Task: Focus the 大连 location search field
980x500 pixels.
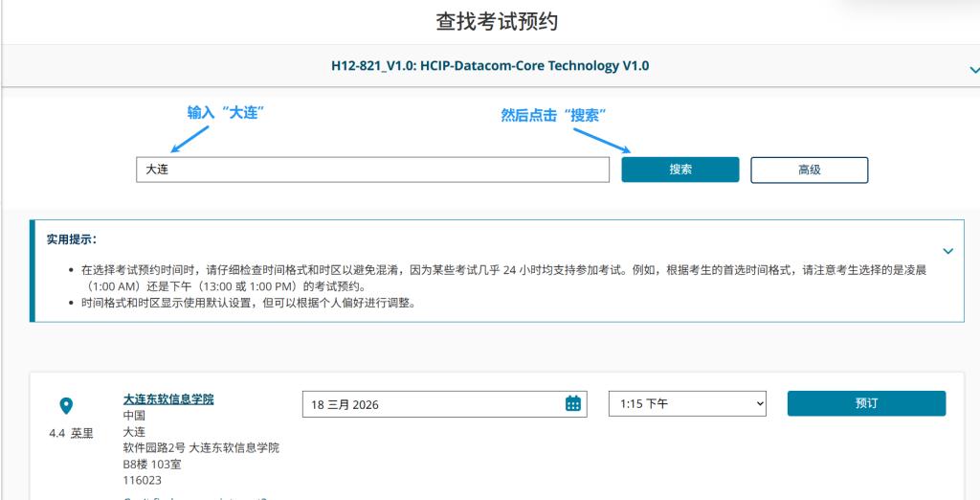Action: [372, 170]
